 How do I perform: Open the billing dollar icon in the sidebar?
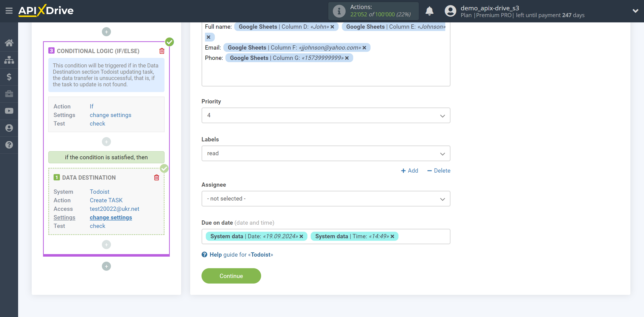[x=9, y=77]
